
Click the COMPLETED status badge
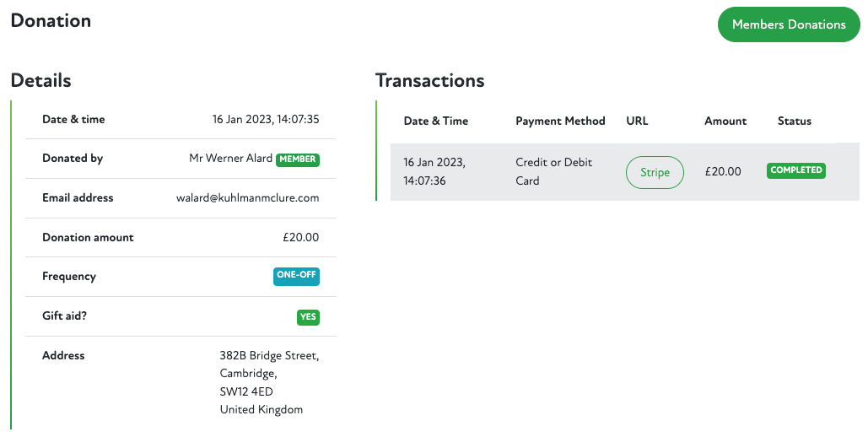pyautogui.click(x=795, y=170)
